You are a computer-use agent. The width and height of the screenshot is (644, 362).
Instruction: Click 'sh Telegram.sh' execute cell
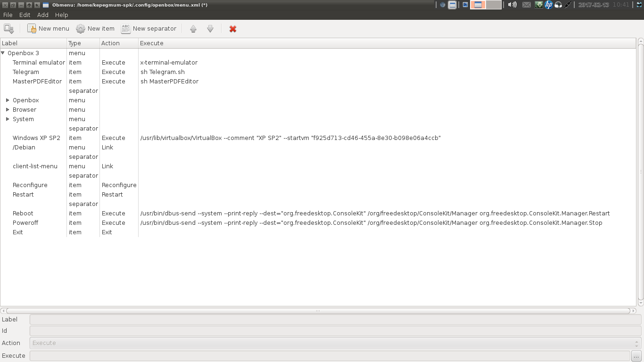[x=163, y=72]
